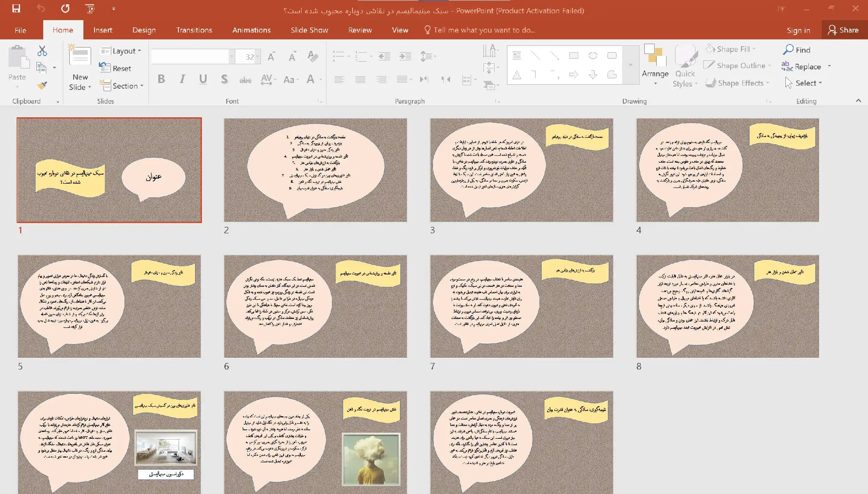Click Increase Font Size icon

pyautogui.click(x=271, y=57)
